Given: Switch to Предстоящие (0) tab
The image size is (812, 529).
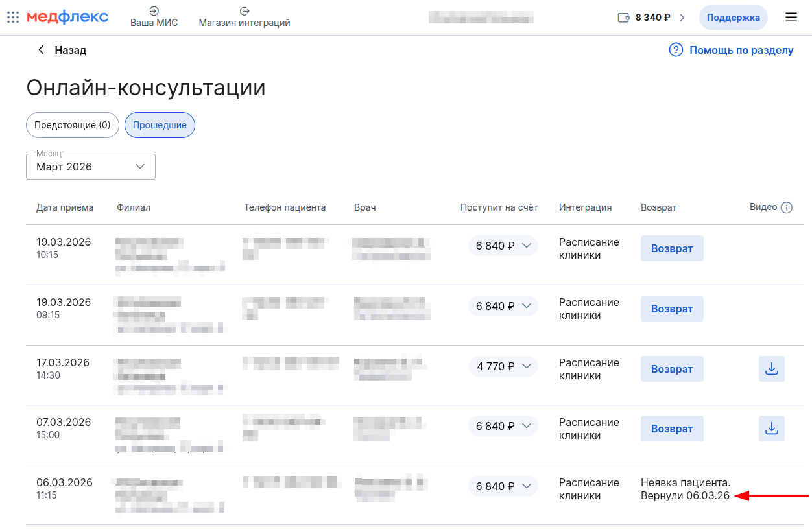Looking at the screenshot, I should (x=73, y=125).
